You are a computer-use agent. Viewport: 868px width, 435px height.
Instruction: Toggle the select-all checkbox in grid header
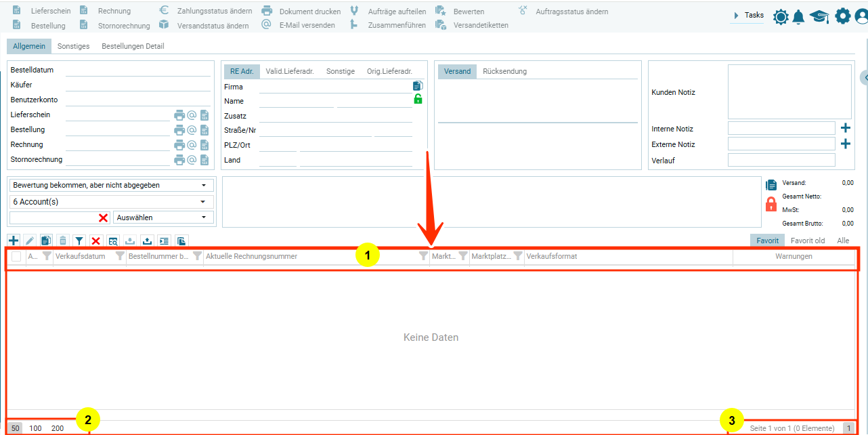click(16, 257)
